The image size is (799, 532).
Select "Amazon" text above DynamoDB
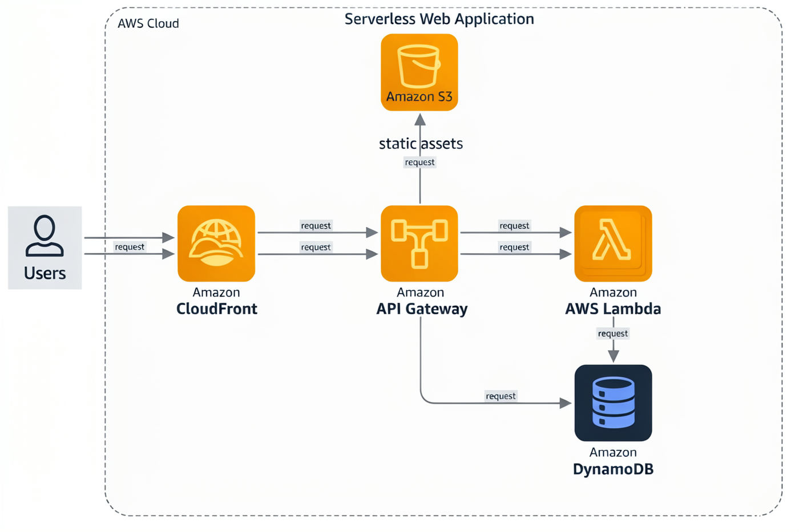614,453
